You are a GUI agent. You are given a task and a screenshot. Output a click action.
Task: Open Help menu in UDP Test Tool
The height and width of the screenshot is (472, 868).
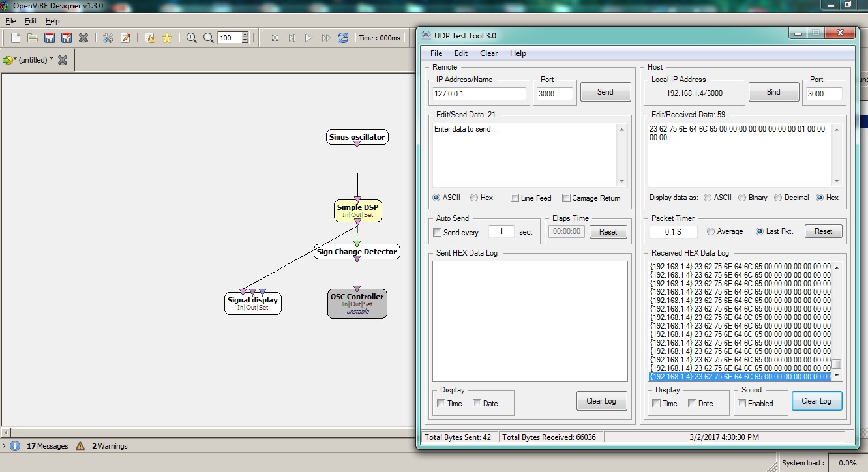pyautogui.click(x=518, y=53)
